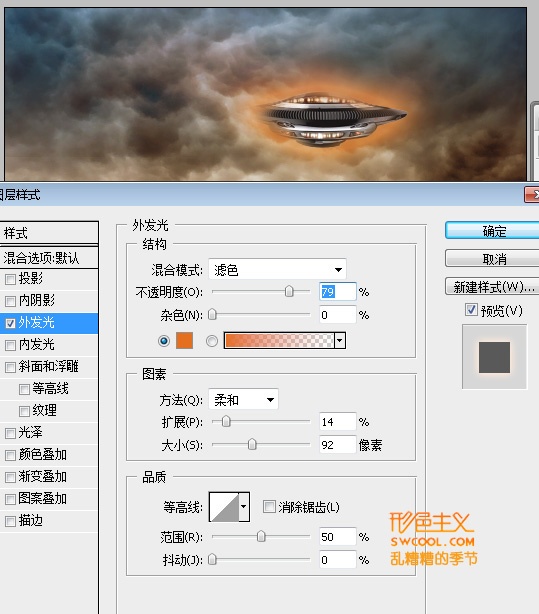Cancel with the 取消 button
Screen dimensions: 539x614
click(492, 259)
